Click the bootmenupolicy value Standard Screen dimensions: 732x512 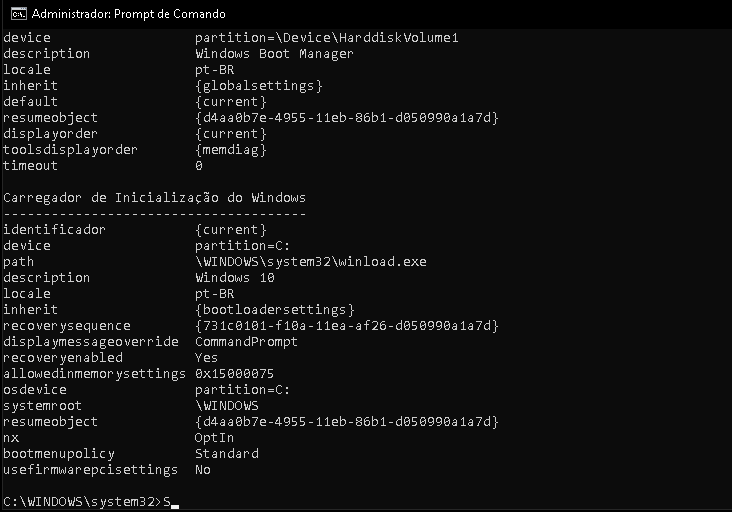tap(227, 454)
